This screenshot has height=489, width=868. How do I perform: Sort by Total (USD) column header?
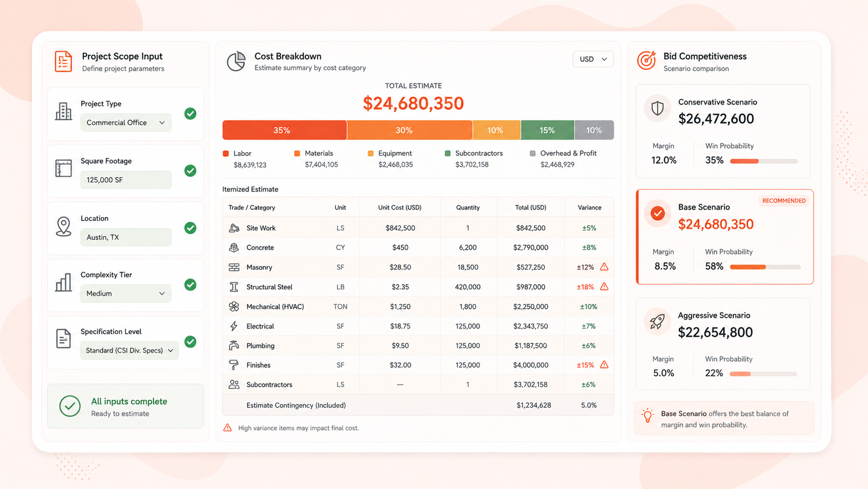click(531, 207)
